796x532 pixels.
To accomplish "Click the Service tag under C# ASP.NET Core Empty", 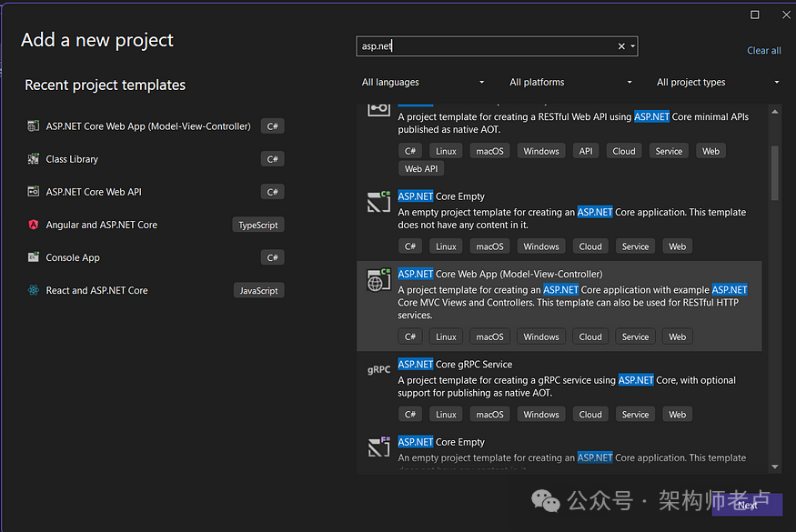I will (635, 246).
